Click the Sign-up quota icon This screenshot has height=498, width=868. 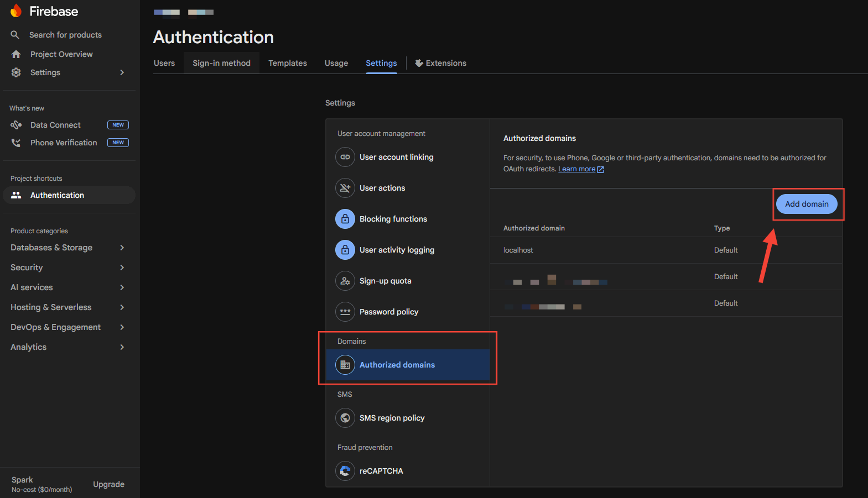point(345,281)
